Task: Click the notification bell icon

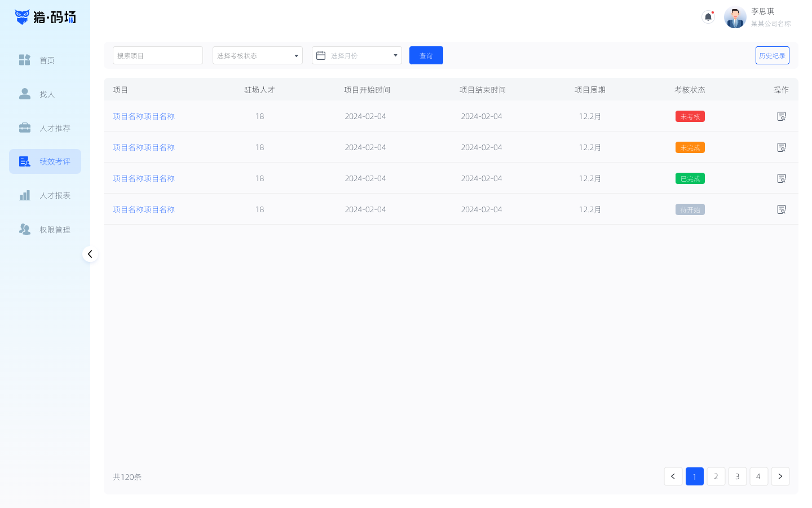Action: pos(708,17)
